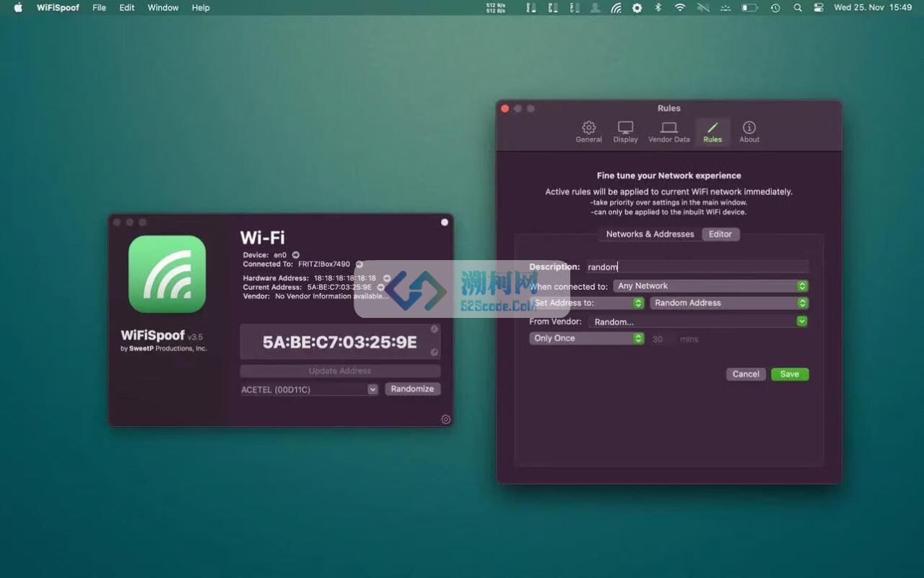Cancel the rule editing

tap(746, 374)
